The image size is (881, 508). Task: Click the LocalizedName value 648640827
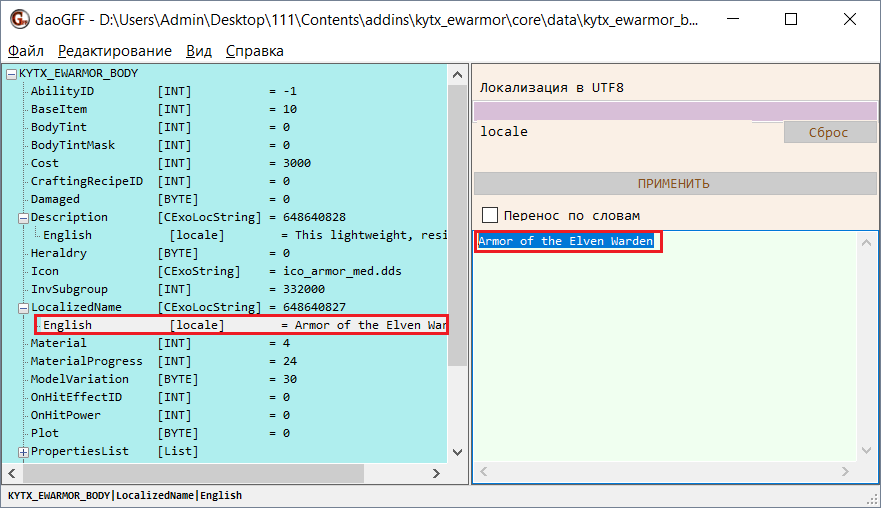(x=315, y=307)
